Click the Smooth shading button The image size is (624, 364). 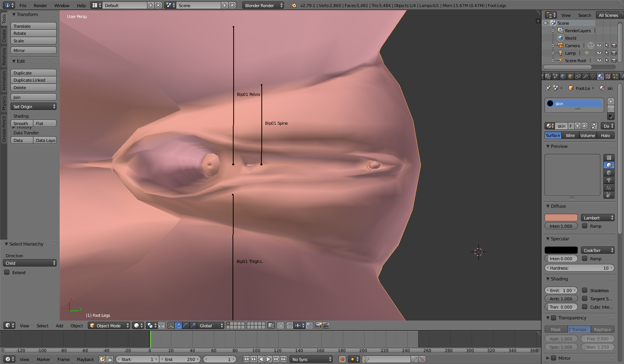[x=22, y=123]
